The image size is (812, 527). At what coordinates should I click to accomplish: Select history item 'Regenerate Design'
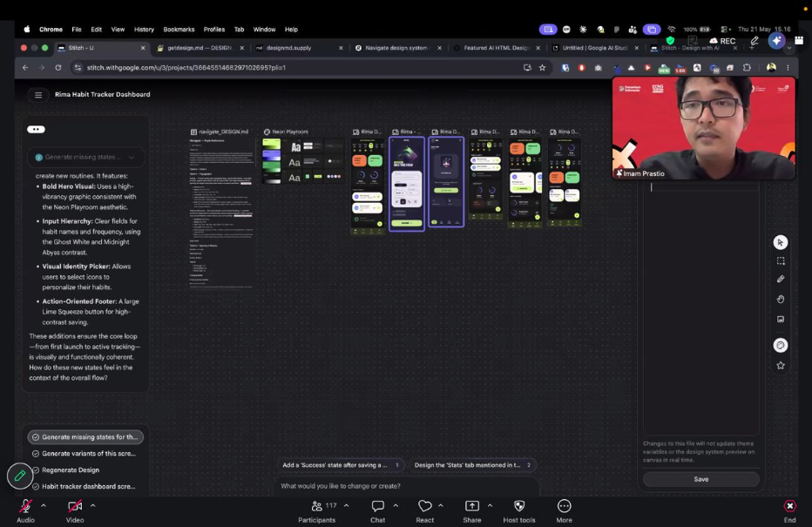tap(71, 470)
